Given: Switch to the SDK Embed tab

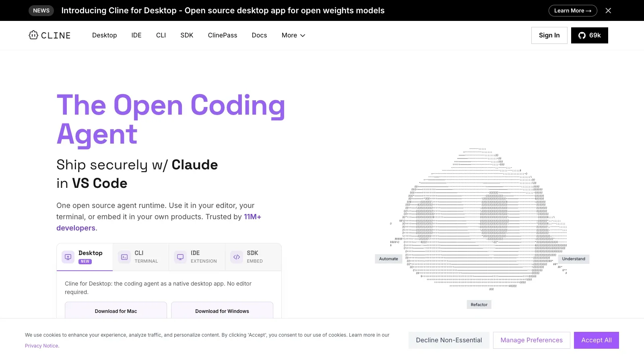Looking at the screenshot, I should 253,257.
